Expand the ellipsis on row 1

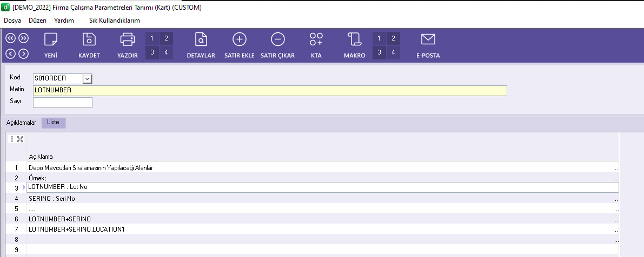[616, 168]
